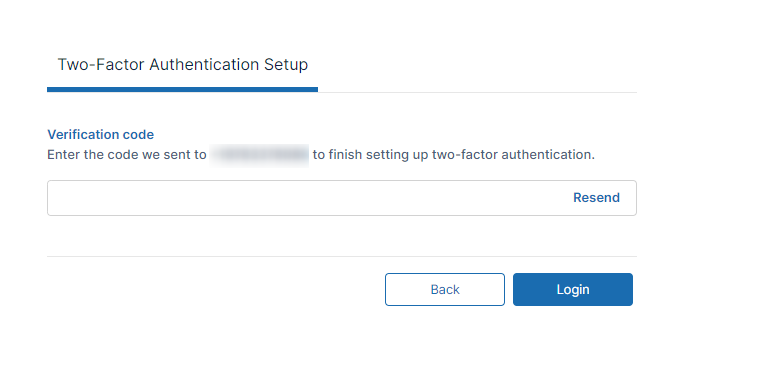761x389 pixels.
Task: Click the word 'authentication' ending the instruction sentence
Action: click(546, 155)
